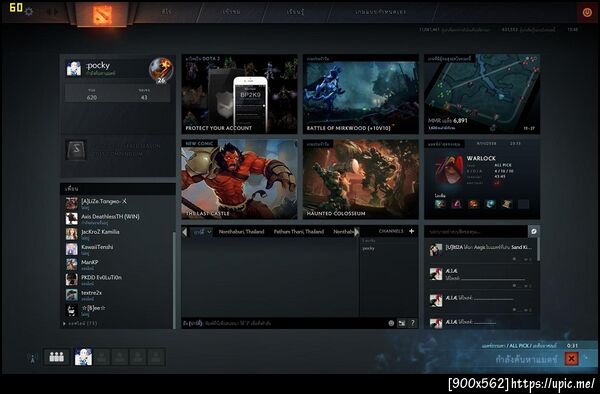This screenshot has width=600, height=394.
Task: Select friend textre2x
Action: [x=118, y=295]
